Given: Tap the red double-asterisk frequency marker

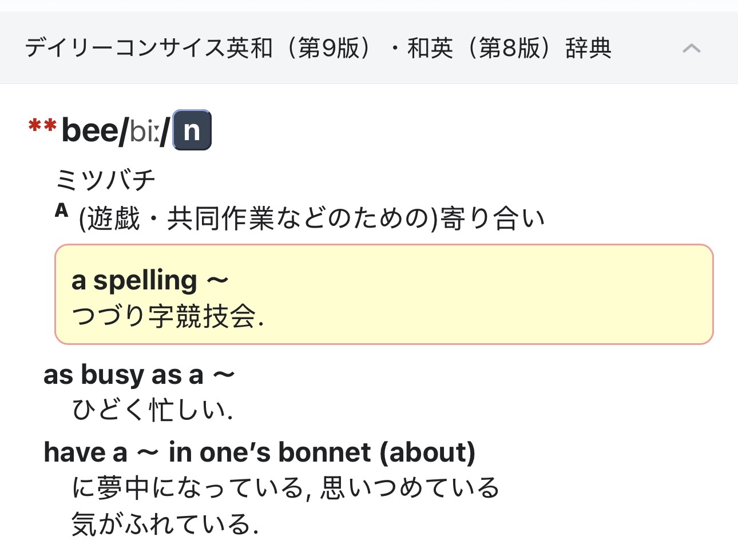Looking at the screenshot, I should tap(42, 126).
